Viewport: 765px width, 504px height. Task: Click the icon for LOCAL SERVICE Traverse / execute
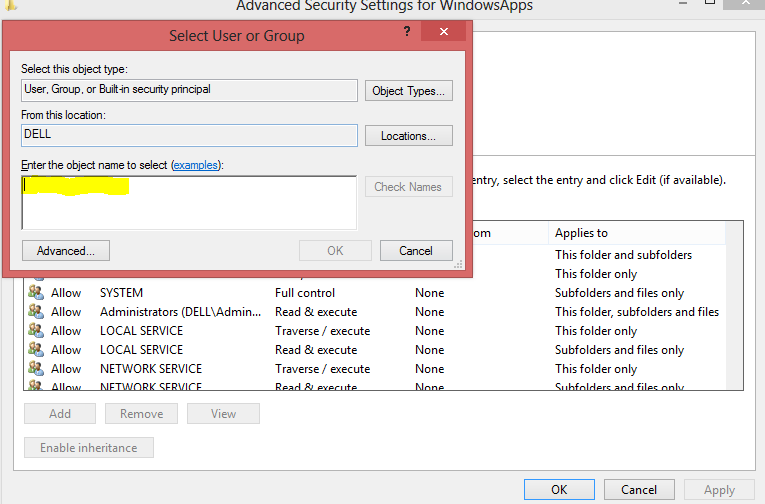[36, 331]
